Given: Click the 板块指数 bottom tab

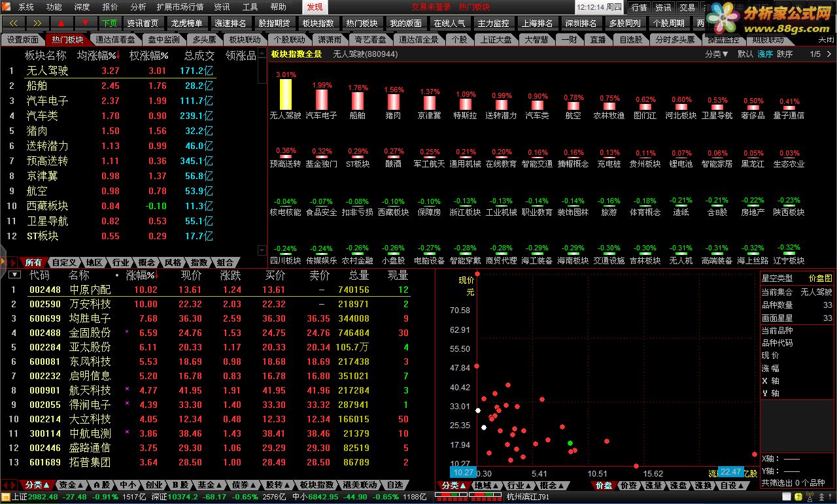Looking at the screenshot, I should [316, 485].
